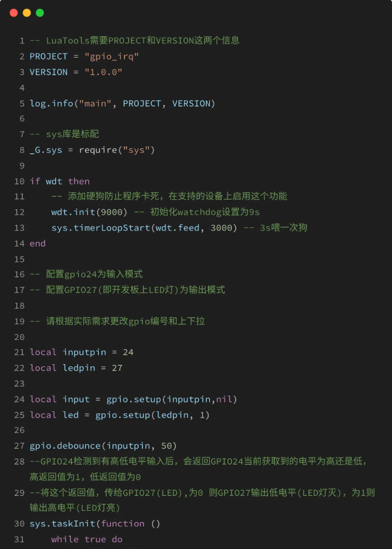392x549 pixels.
Task: Click require("sys") on line 8
Action: click(x=116, y=150)
